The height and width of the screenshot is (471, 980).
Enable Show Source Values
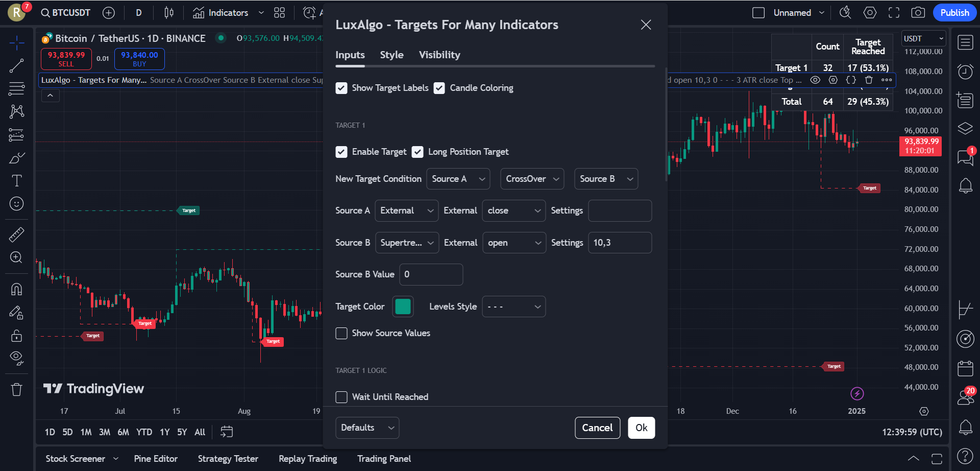point(341,333)
